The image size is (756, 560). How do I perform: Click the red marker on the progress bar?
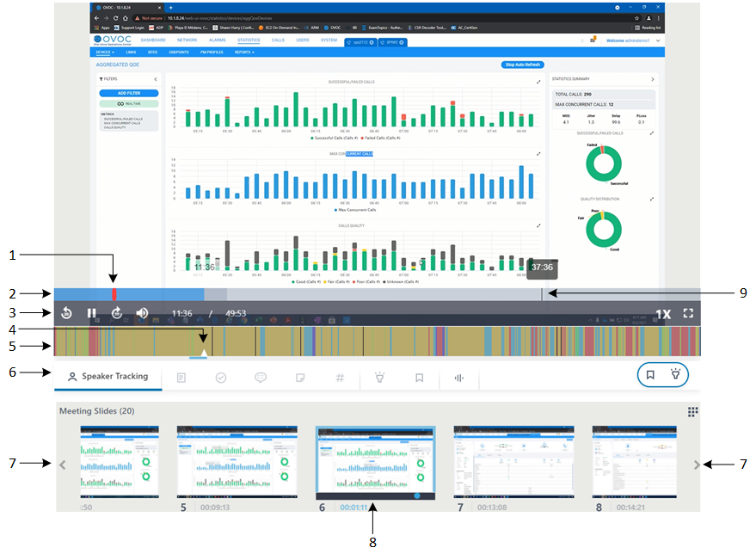pyautogui.click(x=114, y=294)
